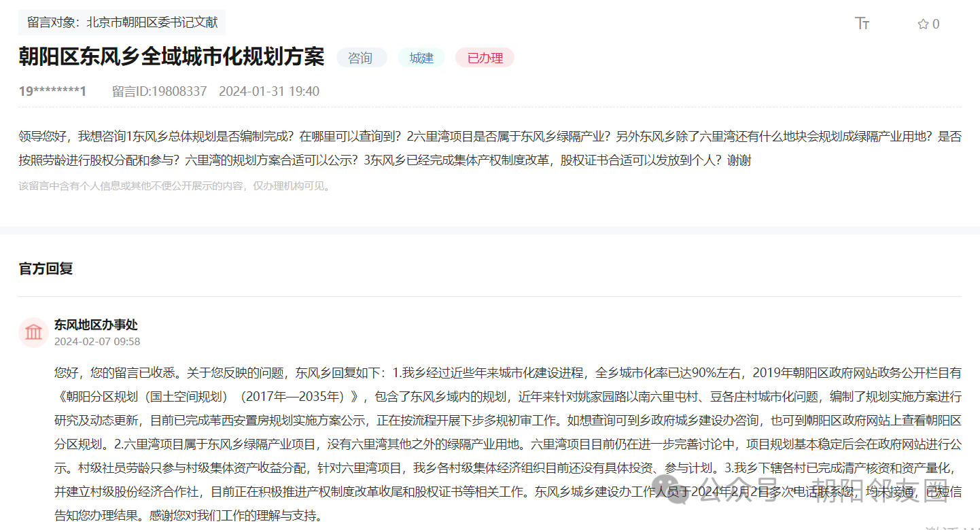Viewport: 980px width, 530px height.
Task: Click the post timestamp 2024-01-31 19:40
Action: click(x=268, y=92)
